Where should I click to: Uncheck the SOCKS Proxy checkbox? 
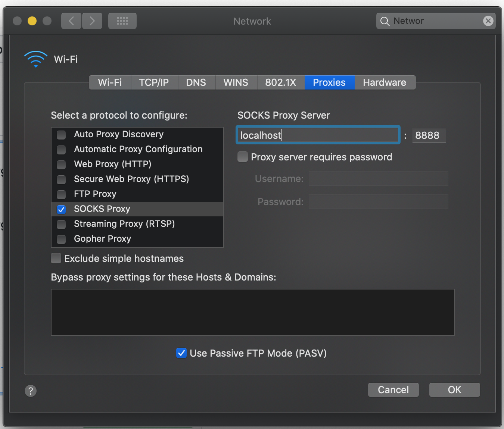tap(61, 209)
